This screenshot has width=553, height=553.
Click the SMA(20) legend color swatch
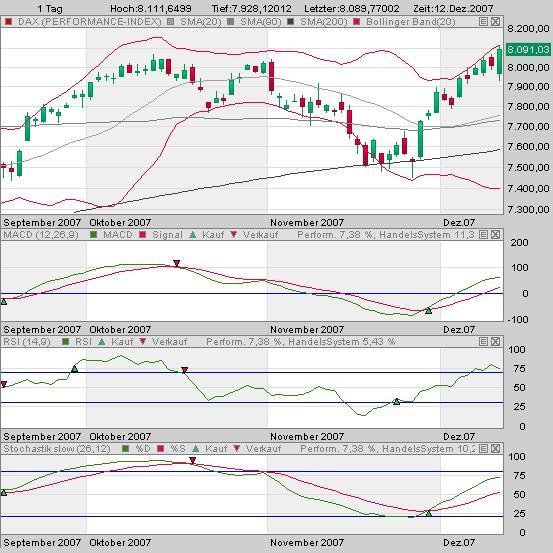tap(171, 22)
